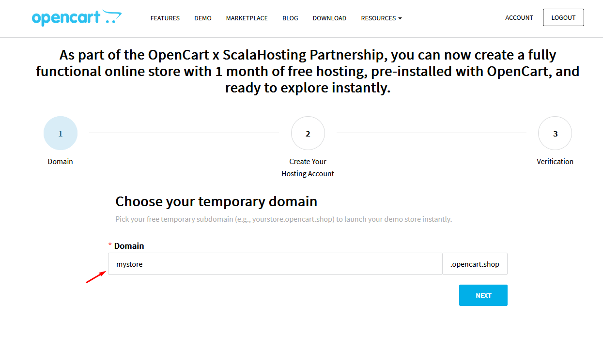Open the Download page
Viewport: 603px width, 364px height.
tap(329, 18)
